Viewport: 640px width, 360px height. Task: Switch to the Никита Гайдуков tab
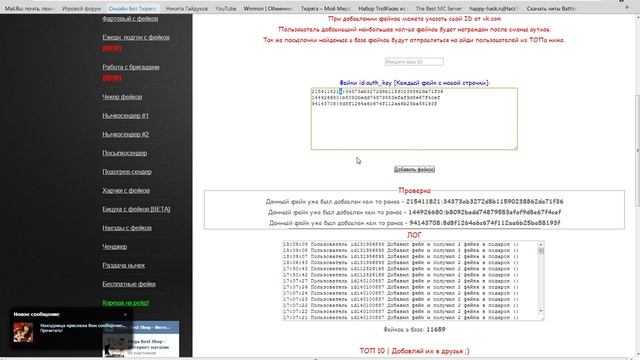187,9
